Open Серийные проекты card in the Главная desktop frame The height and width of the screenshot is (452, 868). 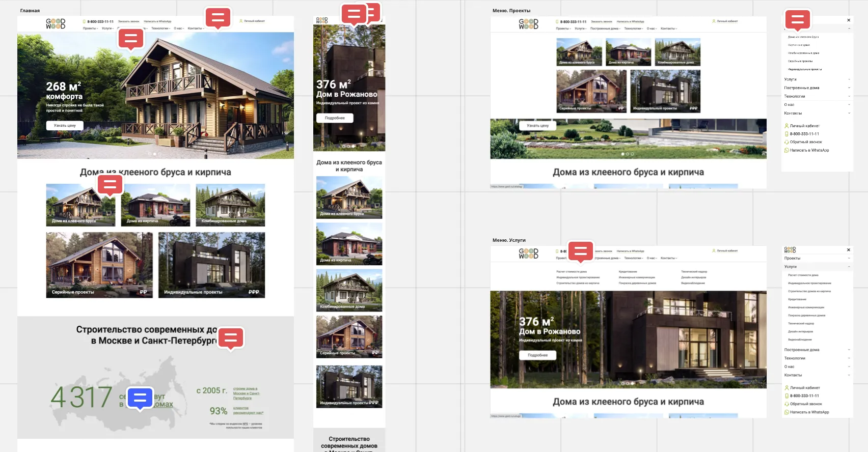coord(99,265)
